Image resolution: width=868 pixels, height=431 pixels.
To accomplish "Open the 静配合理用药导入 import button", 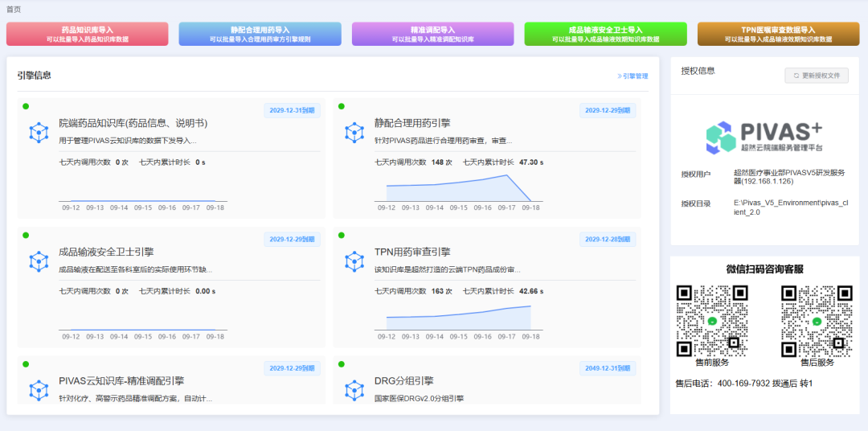I will (x=260, y=34).
